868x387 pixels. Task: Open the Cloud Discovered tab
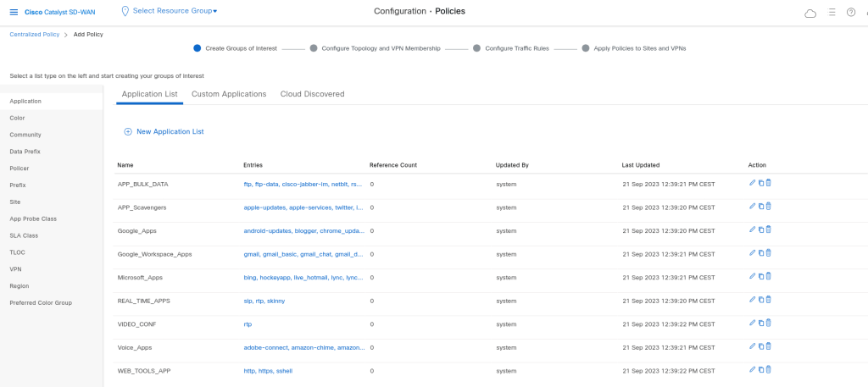[x=312, y=94]
